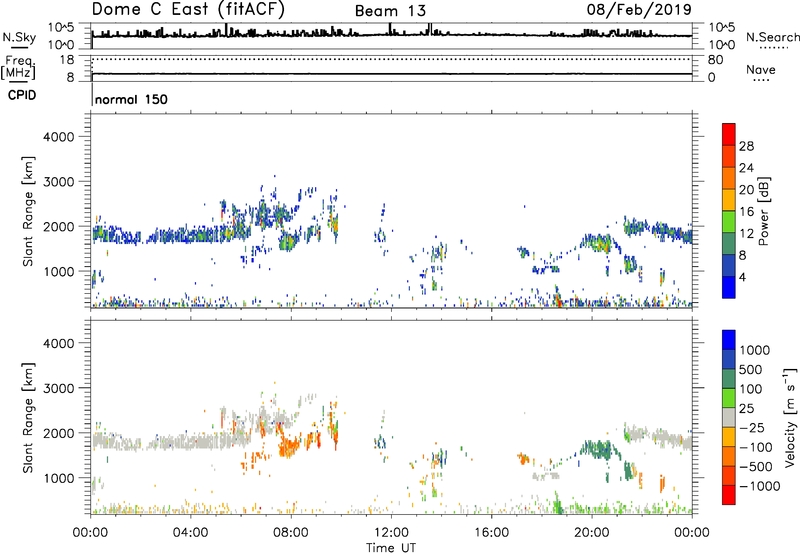Click the 'N.Search' legend label
This screenshot has height=554, width=800.
(772, 37)
